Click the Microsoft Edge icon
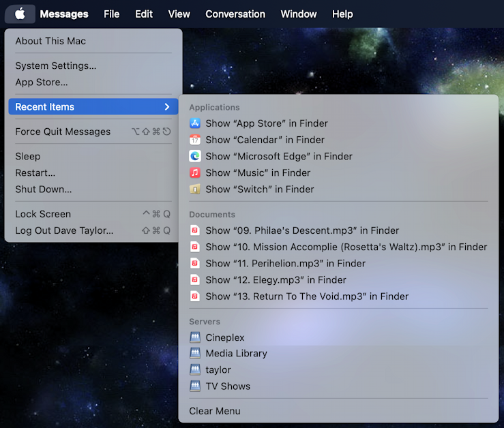Viewport: 504px width, 428px height. [x=195, y=156]
